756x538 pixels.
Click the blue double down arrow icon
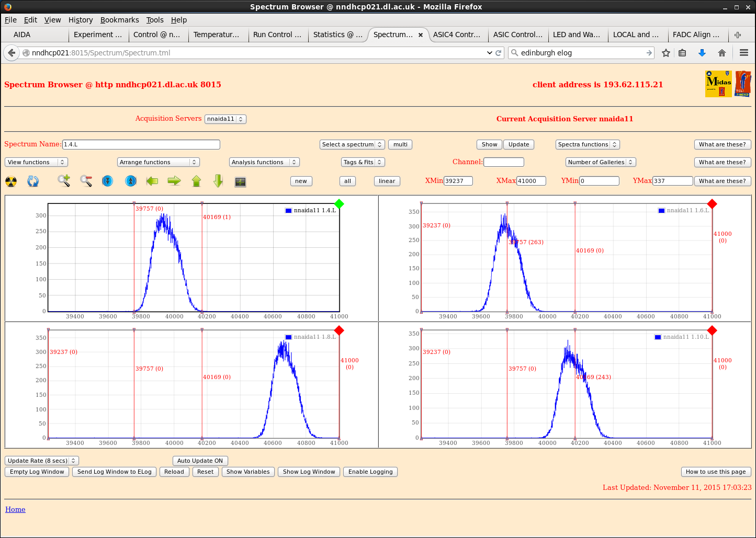(108, 181)
